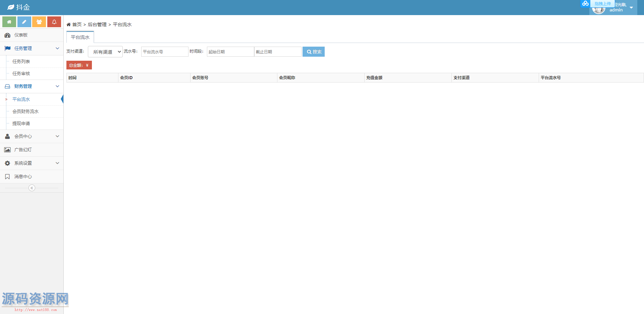Open 广告幻灯 in the sidebar
Viewport: 644px width, 314px height.
[x=32, y=150]
